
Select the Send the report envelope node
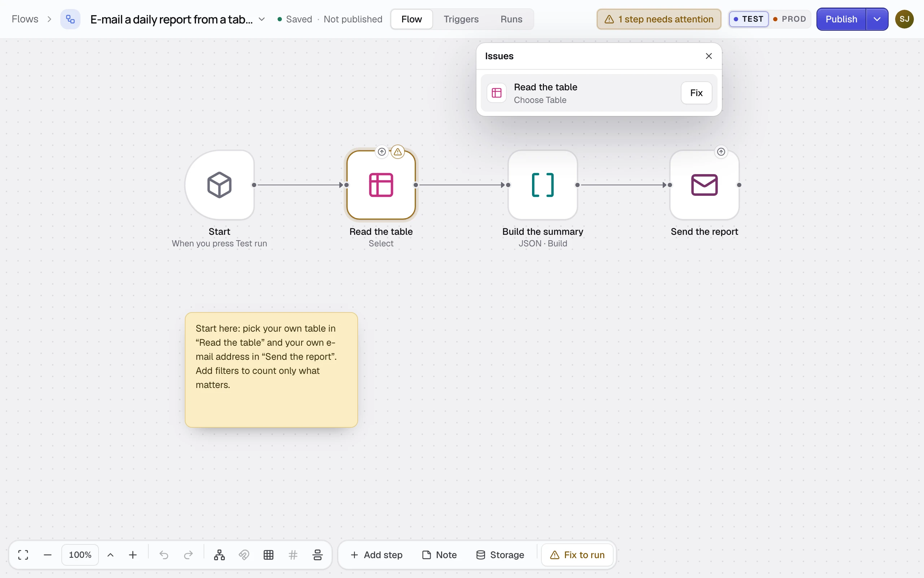(705, 185)
